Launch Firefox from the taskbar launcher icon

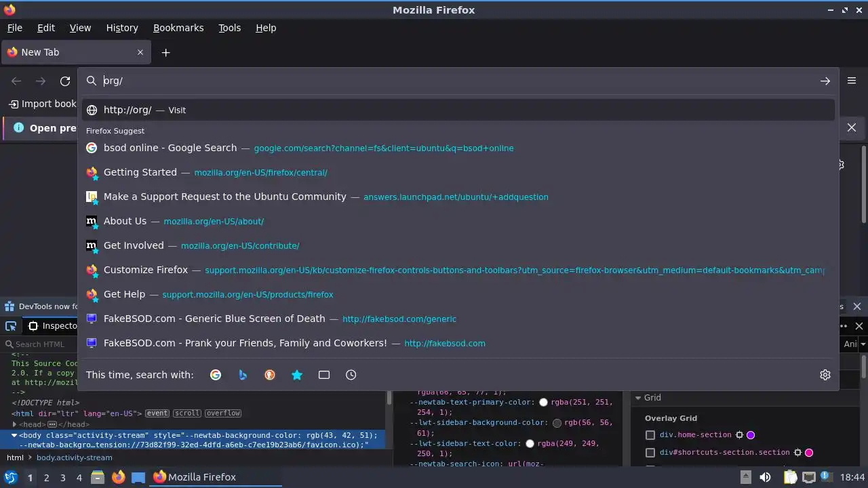pos(118,477)
